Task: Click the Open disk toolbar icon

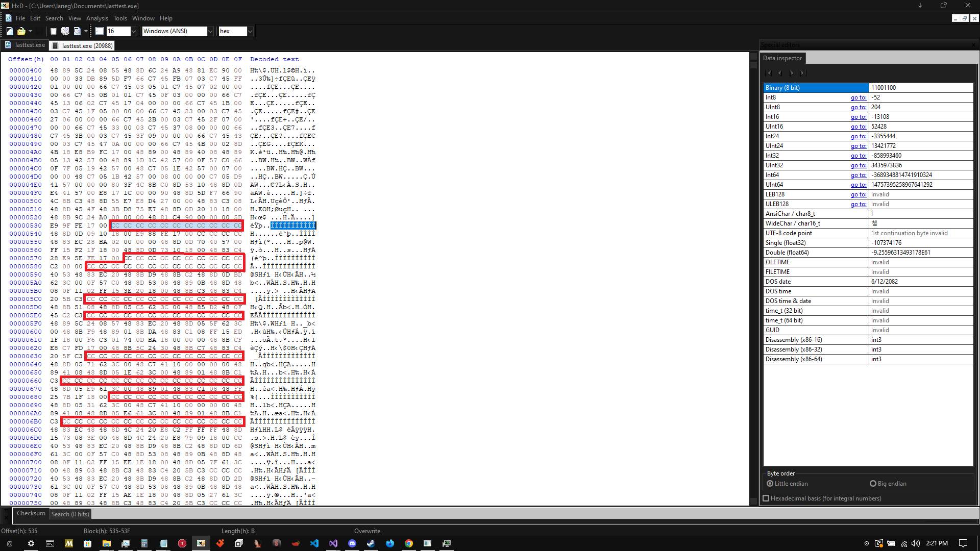Action: click(65, 31)
